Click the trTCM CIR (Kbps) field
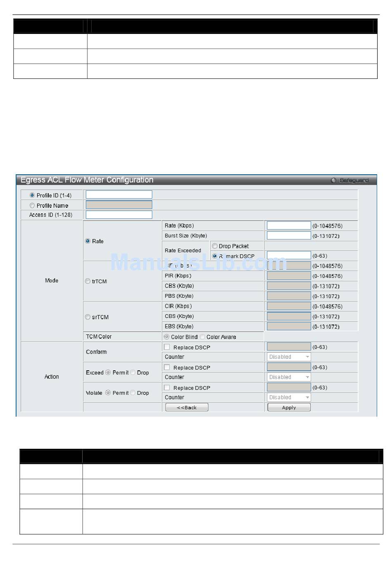Viewport: 392px width, 569px height. tap(289, 266)
